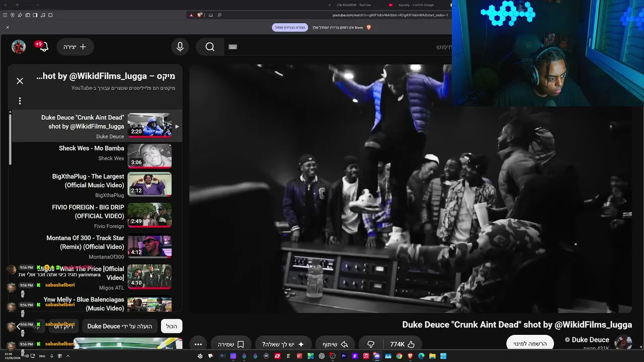
Task: Play Montana Of 300 Track Star thumbnail
Action: [149, 246]
